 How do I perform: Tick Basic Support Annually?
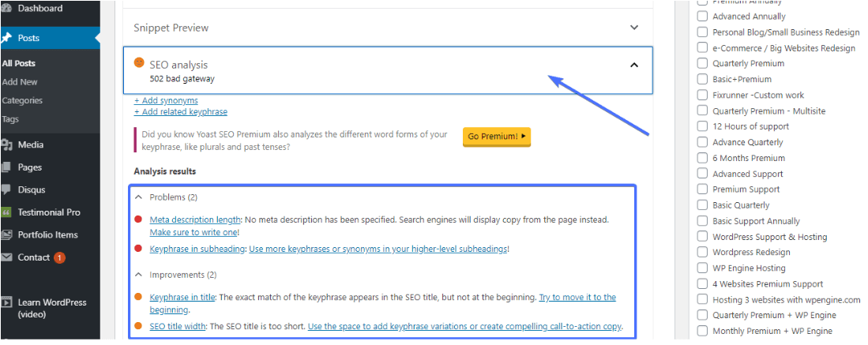click(x=702, y=221)
